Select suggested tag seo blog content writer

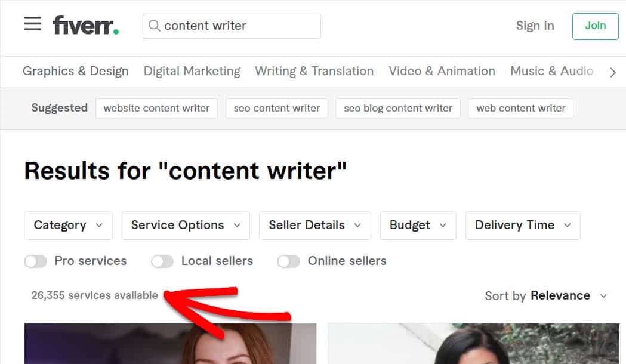397,108
